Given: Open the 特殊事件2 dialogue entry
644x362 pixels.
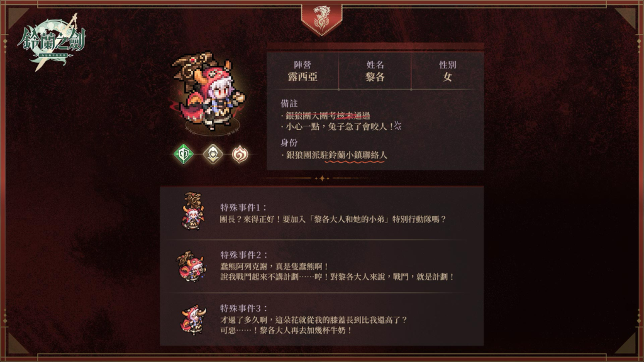Looking at the screenshot, I should (x=321, y=266).
